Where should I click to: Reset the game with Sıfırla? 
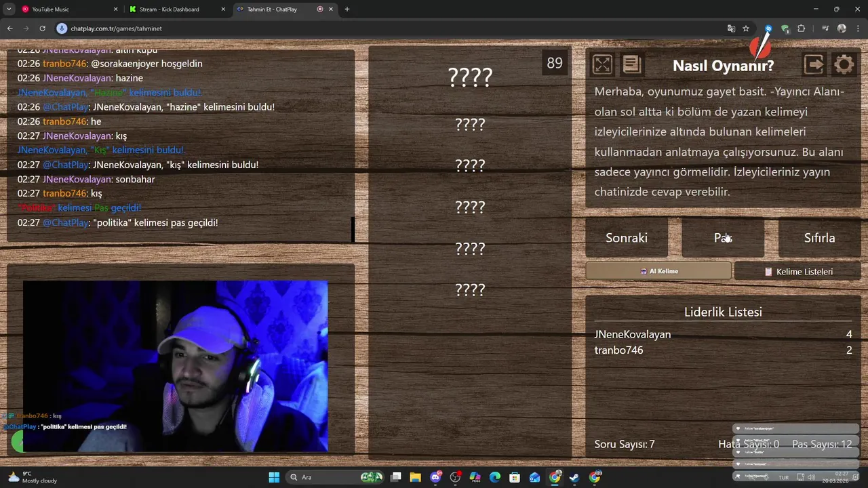(819, 238)
